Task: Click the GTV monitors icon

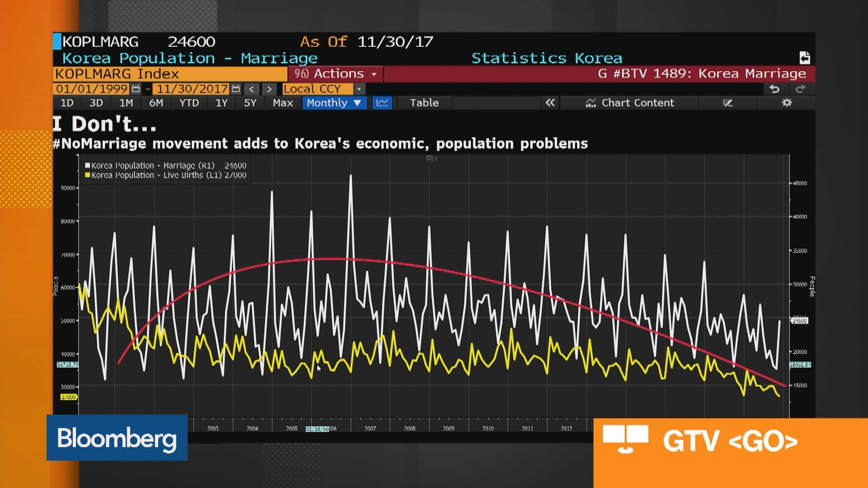Action: [x=625, y=438]
